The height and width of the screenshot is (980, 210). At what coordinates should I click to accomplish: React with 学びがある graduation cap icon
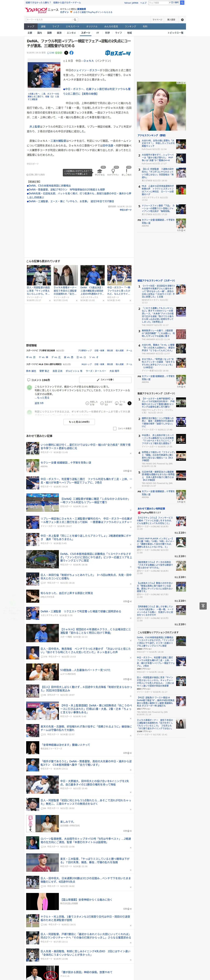click(x=100, y=171)
